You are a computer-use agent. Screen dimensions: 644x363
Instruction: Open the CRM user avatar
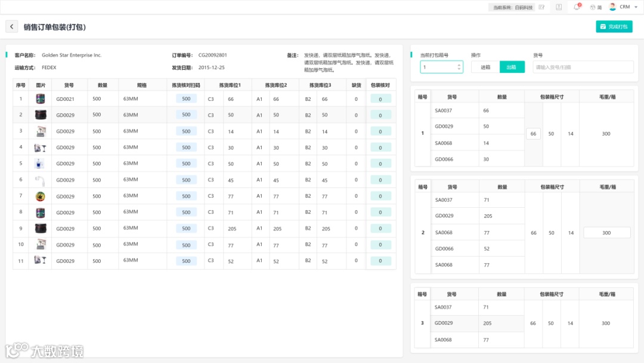612,7
